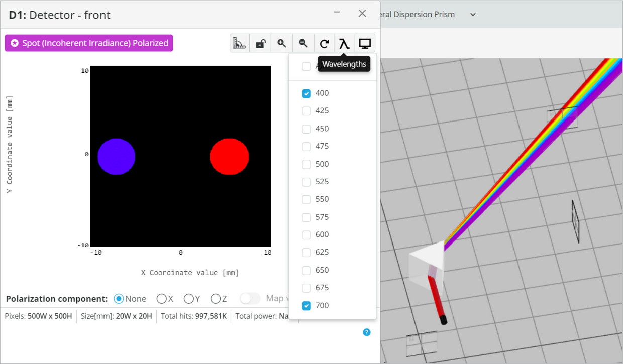Enable the 550 wavelength
623x364 pixels.
[x=306, y=199]
